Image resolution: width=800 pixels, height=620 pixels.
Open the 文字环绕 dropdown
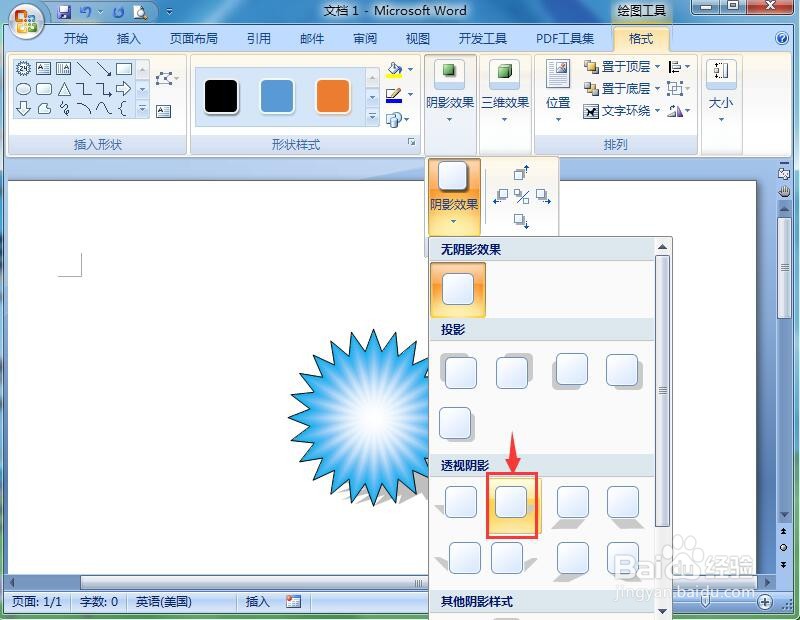(x=621, y=111)
